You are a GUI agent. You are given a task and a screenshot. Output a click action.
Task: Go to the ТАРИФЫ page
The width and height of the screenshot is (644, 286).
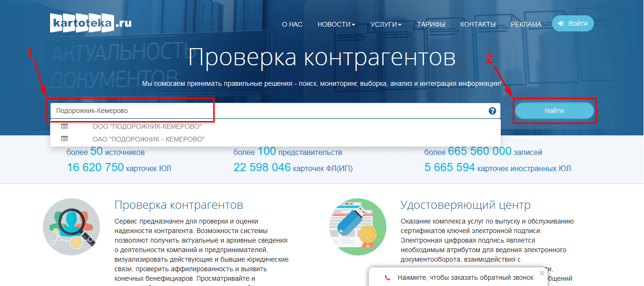(431, 24)
